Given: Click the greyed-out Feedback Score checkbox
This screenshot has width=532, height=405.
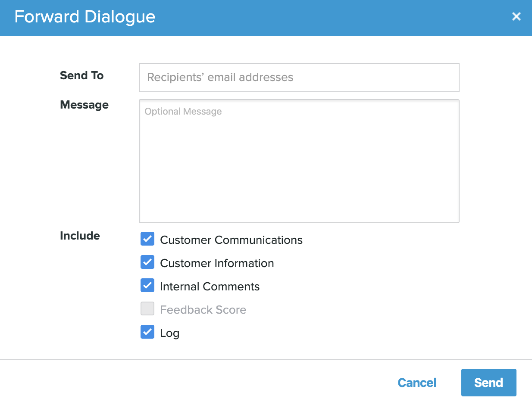Looking at the screenshot, I should coord(147,309).
